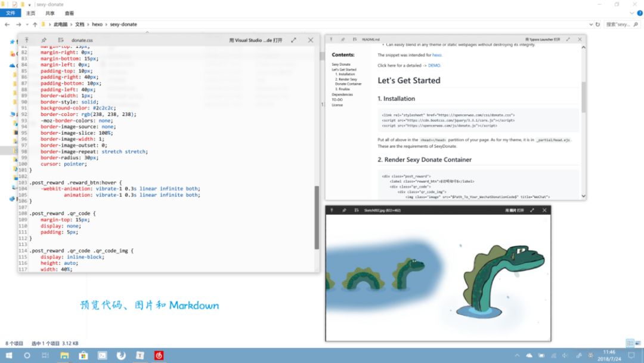Click README scrollbar down arrow

584,196
